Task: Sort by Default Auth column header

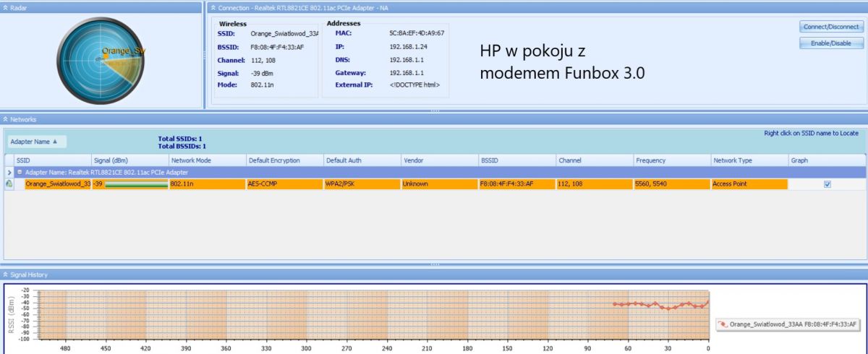Action: point(362,160)
